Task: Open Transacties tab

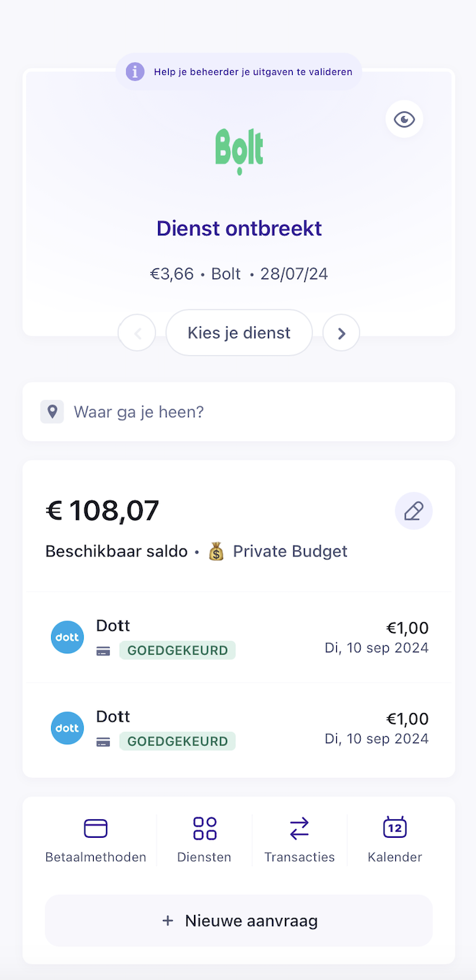Action: [x=299, y=839]
